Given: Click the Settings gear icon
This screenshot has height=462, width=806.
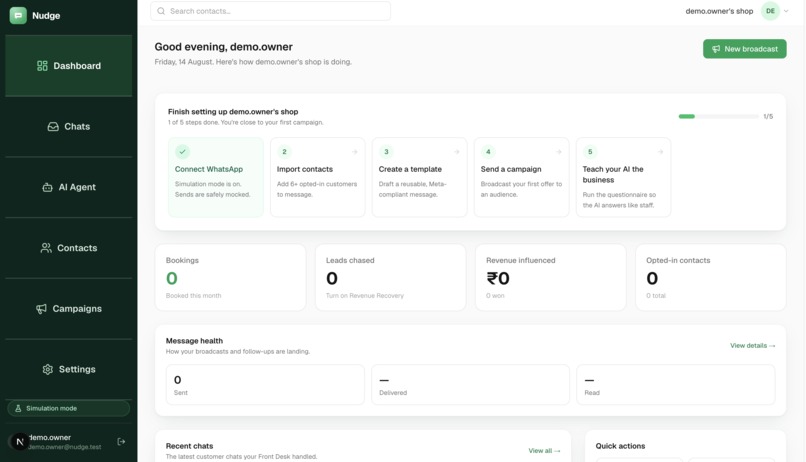Looking at the screenshot, I should [x=48, y=369].
